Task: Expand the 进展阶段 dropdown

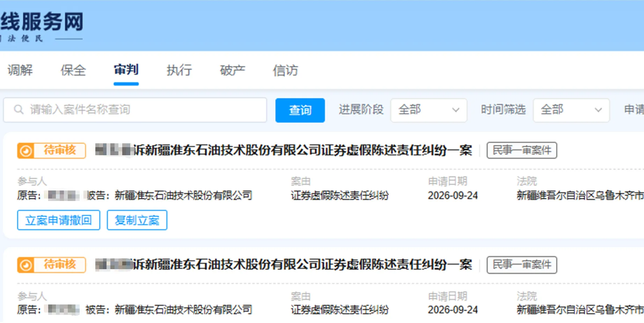Action: [429, 110]
